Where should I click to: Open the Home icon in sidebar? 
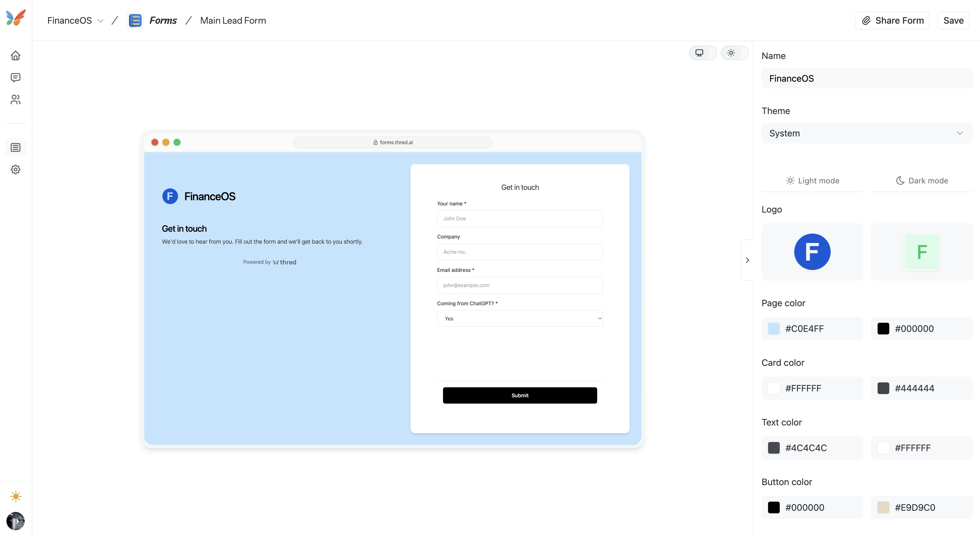[x=16, y=55]
